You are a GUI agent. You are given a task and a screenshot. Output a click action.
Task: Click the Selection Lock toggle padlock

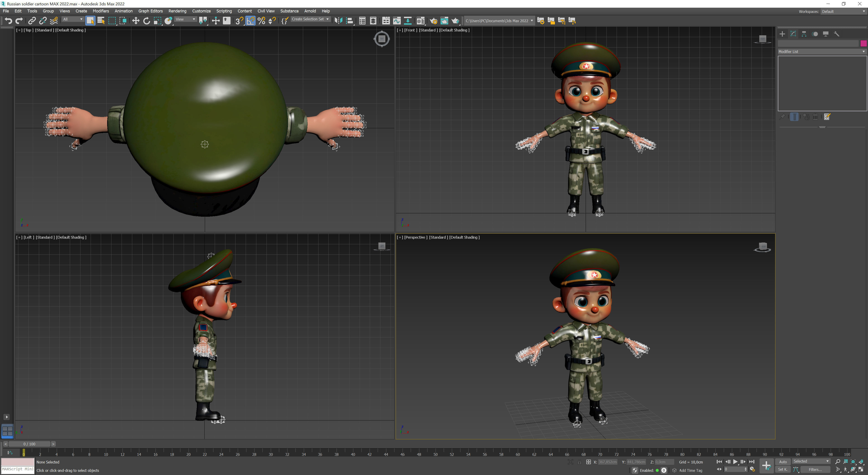579,462
